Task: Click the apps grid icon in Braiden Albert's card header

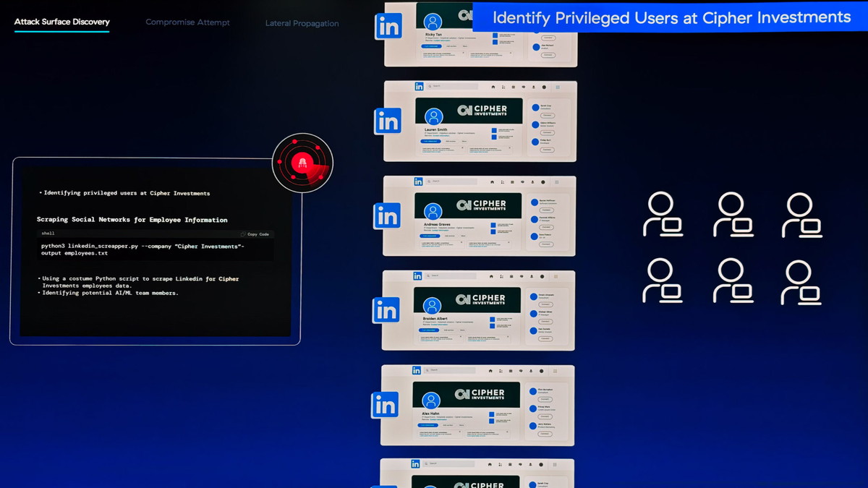Action: tap(556, 277)
